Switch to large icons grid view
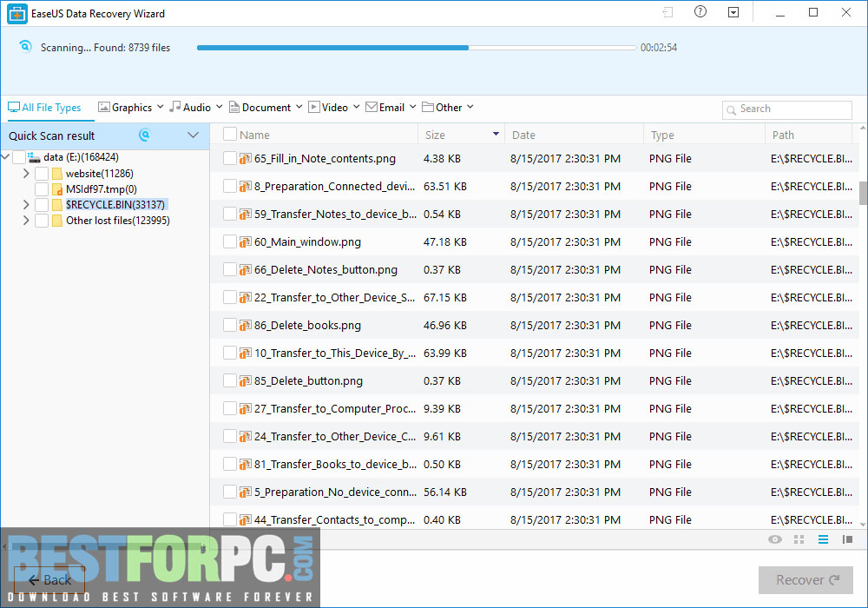This screenshot has width=868, height=608. click(799, 539)
